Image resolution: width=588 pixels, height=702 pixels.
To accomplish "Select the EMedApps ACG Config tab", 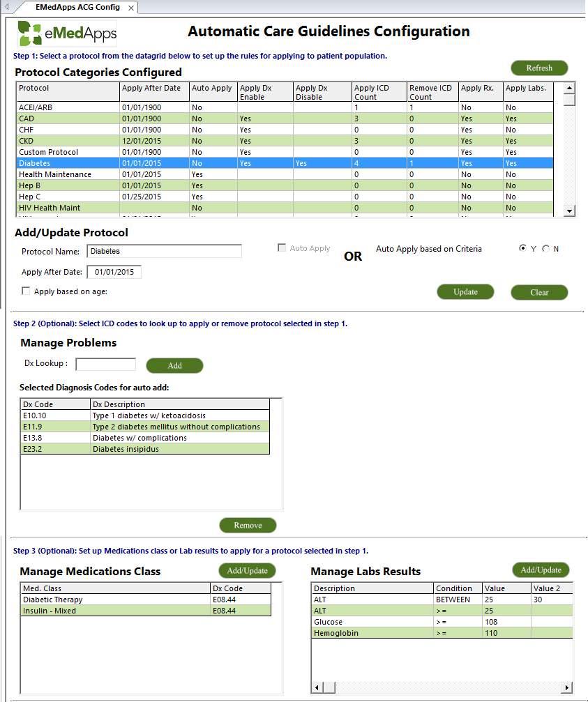I will click(77, 7).
